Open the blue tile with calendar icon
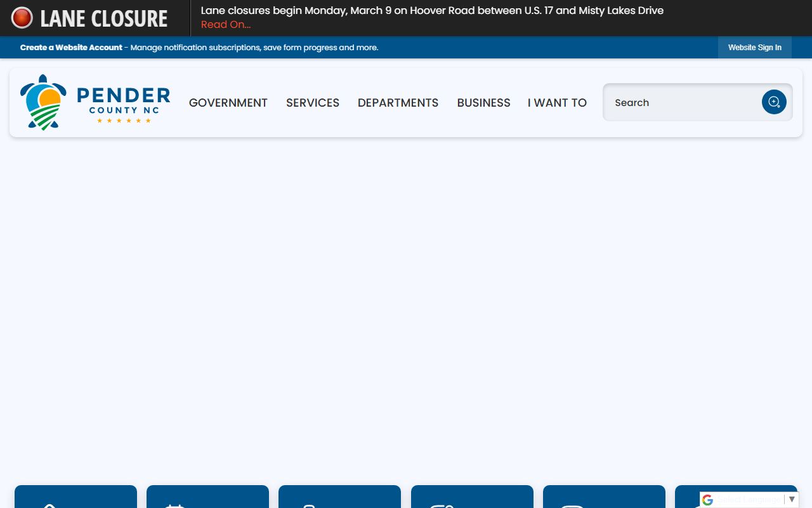The width and height of the screenshot is (812, 508). tap(207, 497)
